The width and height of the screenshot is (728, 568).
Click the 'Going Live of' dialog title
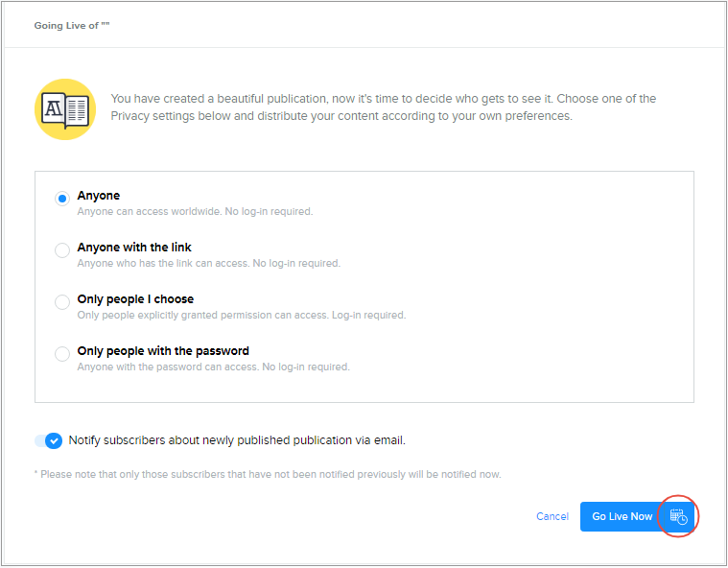tap(72, 25)
